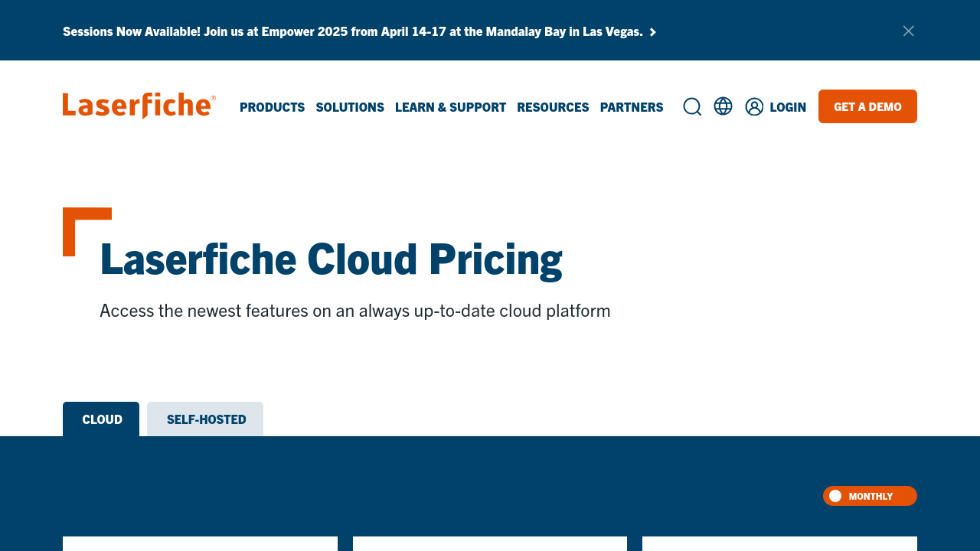This screenshot has height=551, width=980.
Task: Click the arrow after the Empower announcement
Action: [653, 32]
